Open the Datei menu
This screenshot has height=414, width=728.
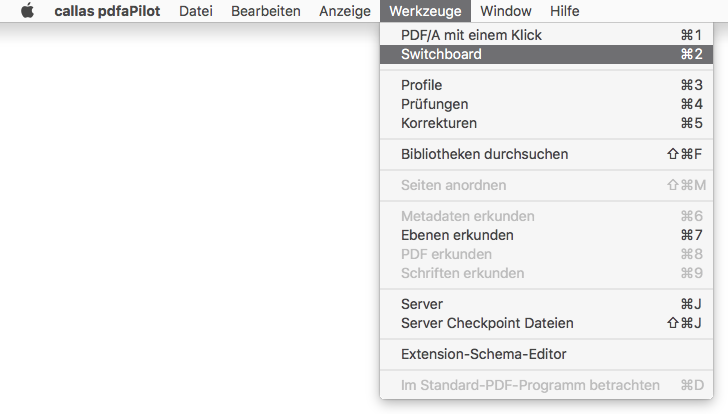[196, 11]
